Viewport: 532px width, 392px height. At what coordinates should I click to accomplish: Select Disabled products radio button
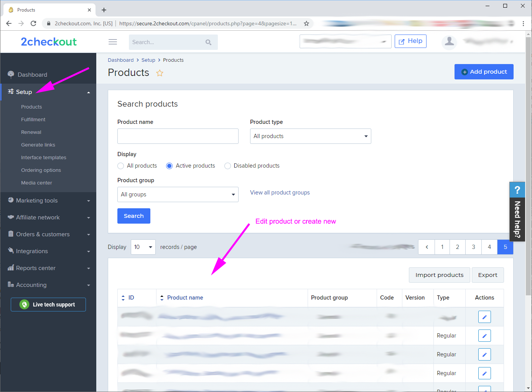pos(227,166)
